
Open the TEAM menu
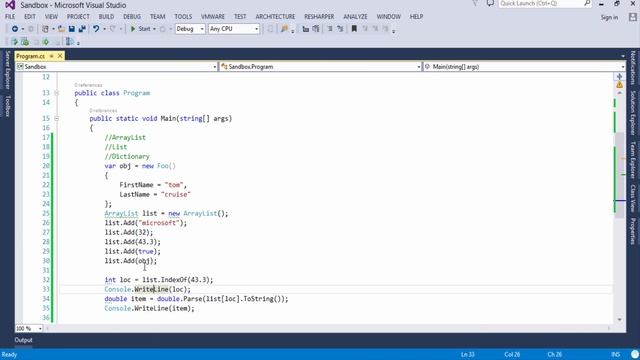158,17
